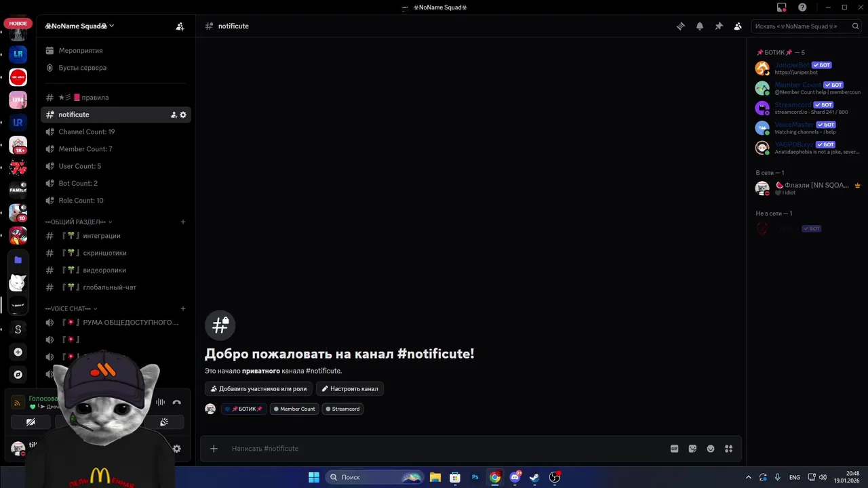Screen dimensions: 868x488
Task: Open the emoji picker
Action: 711,449
